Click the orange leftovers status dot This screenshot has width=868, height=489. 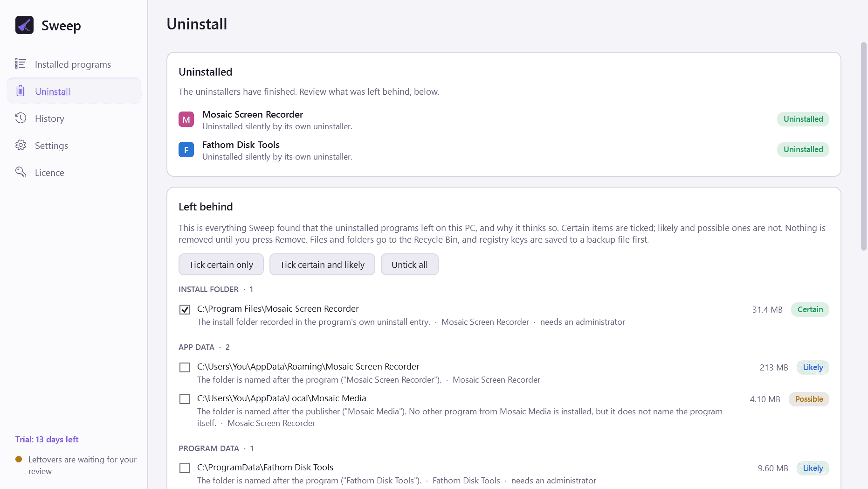[19, 459]
